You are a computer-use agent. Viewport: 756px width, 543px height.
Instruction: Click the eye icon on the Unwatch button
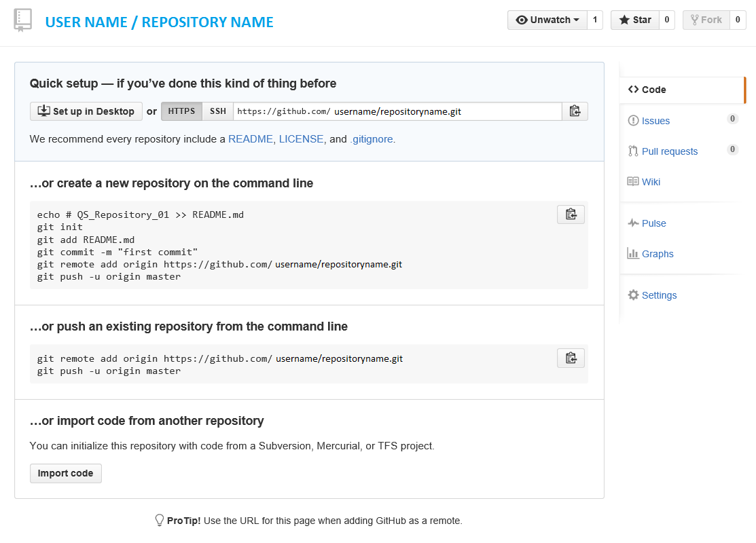coord(522,20)
